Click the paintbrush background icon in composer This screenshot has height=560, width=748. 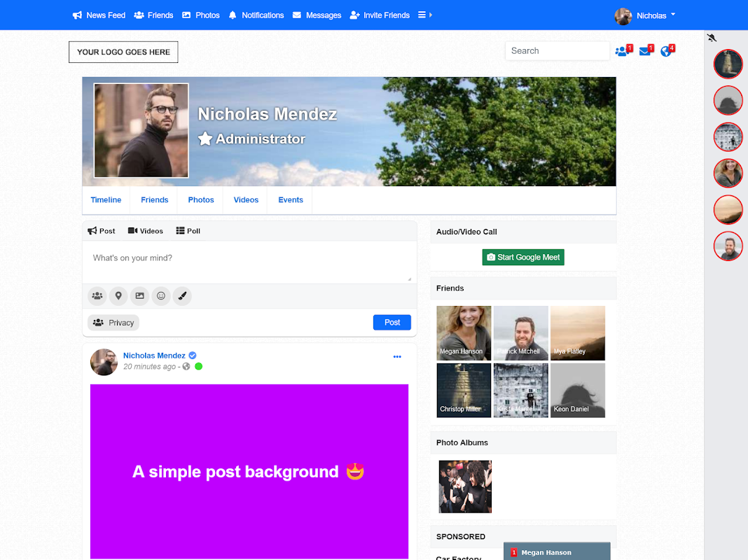[182, 296]
